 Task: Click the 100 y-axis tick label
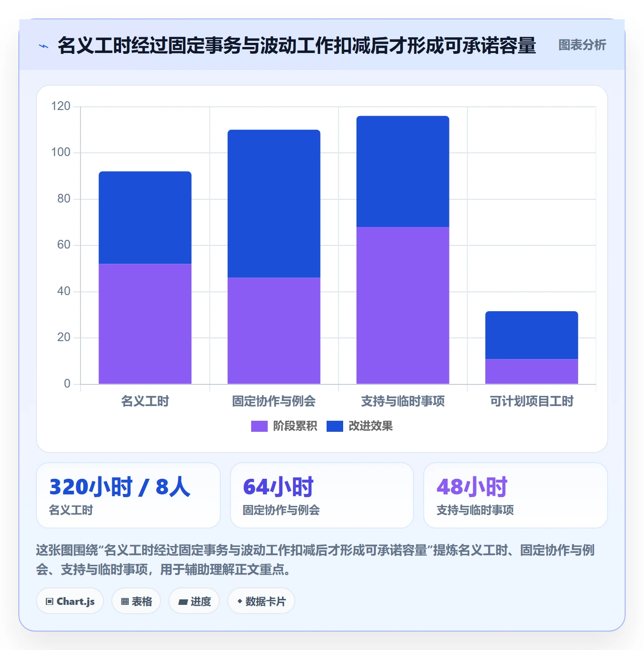click(61, 152)
